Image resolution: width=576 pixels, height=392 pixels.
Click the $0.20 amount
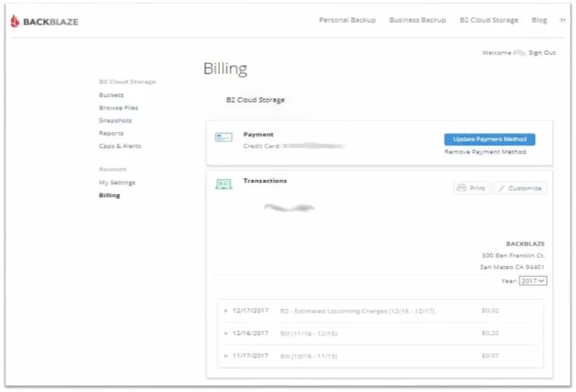490,334
